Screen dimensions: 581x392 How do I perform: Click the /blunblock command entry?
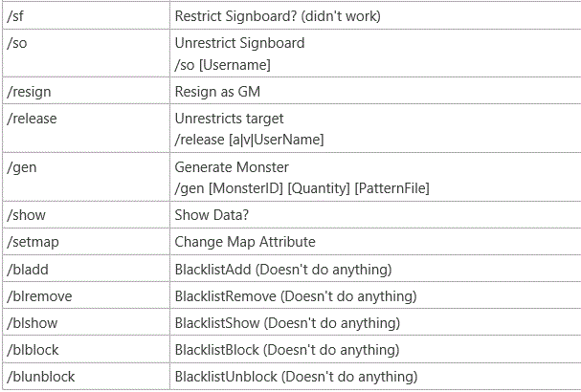[x=41, y=377]
